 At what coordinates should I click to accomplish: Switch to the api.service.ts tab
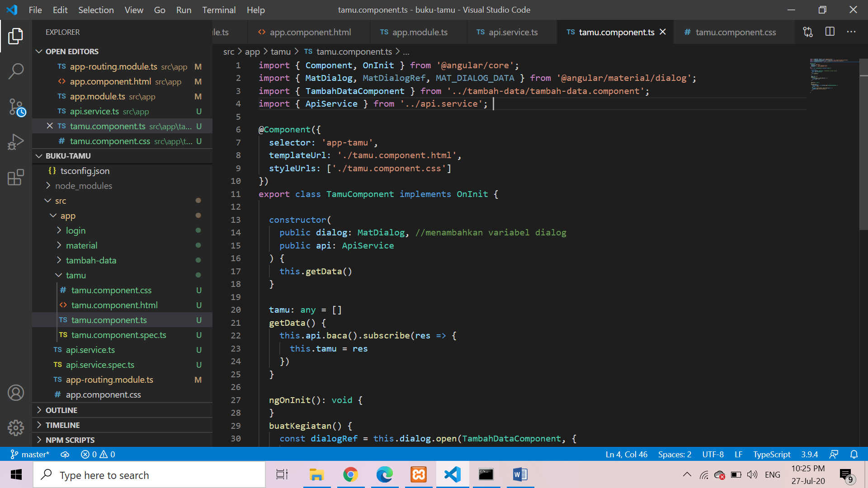pos(513,32)
